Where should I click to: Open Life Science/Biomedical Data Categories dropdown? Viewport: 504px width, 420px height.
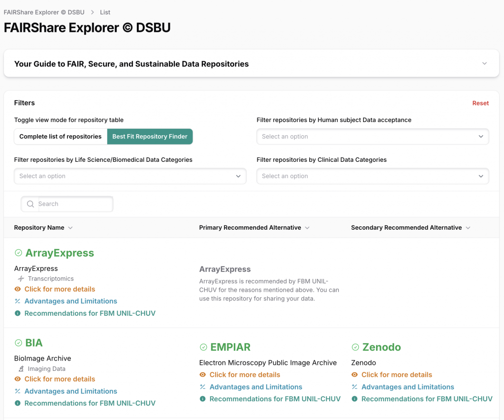(x=130, y=176)
